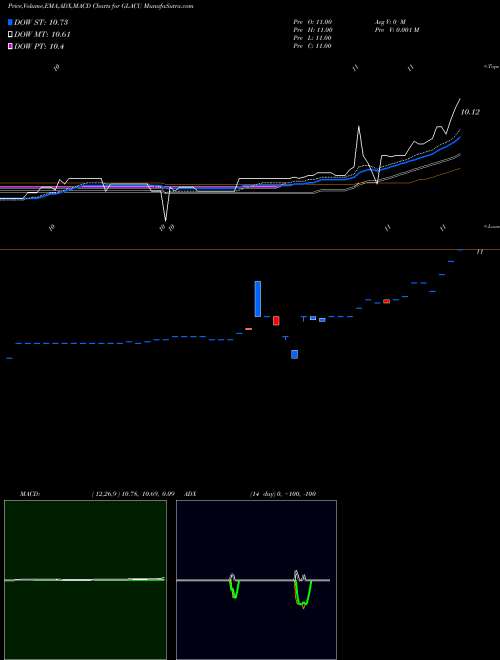The image size is (500, 660).
Task: Click the tall blue candlestick in the candle chart
Action: pos(258,299)
